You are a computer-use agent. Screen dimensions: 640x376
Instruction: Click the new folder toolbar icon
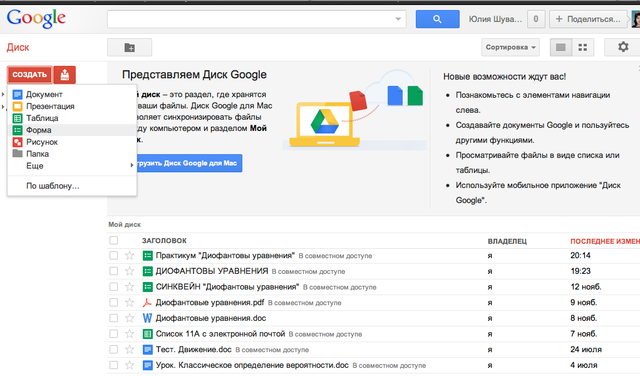(129, 47)
